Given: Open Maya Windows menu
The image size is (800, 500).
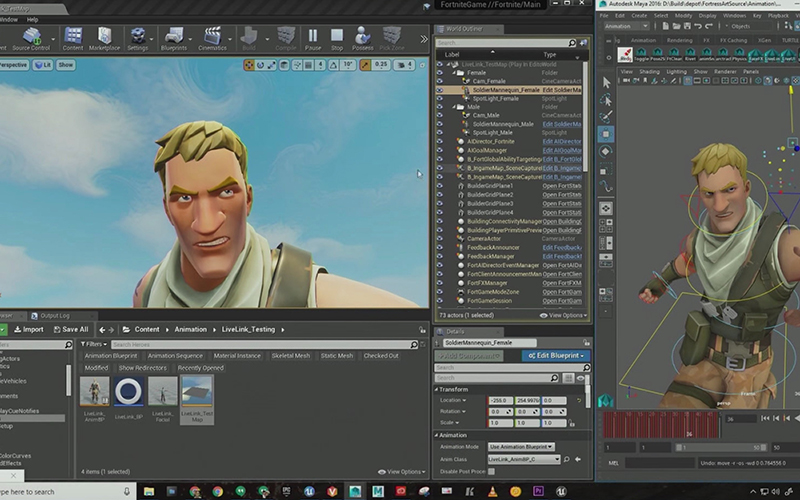Looking at the screenshot, I should 734,15.
